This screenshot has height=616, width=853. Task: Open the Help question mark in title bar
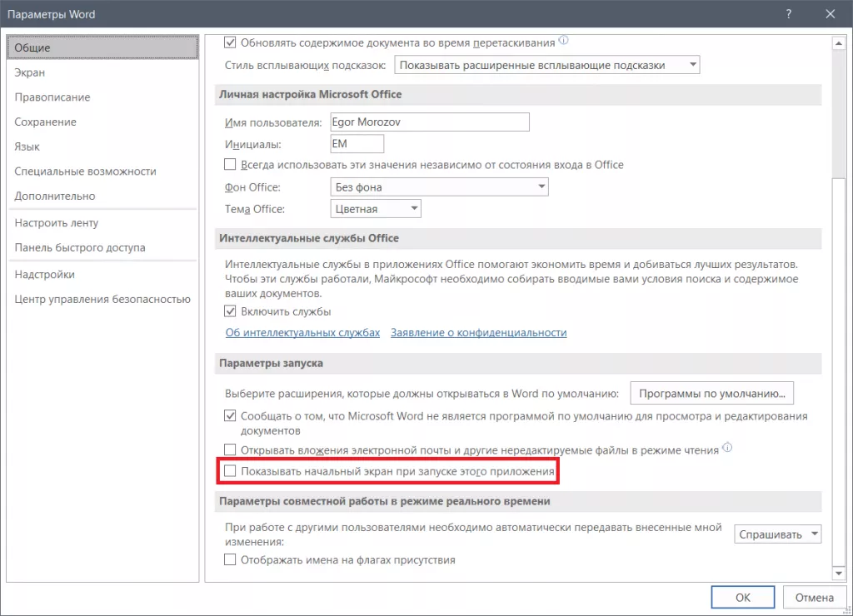tap(788, 14)
